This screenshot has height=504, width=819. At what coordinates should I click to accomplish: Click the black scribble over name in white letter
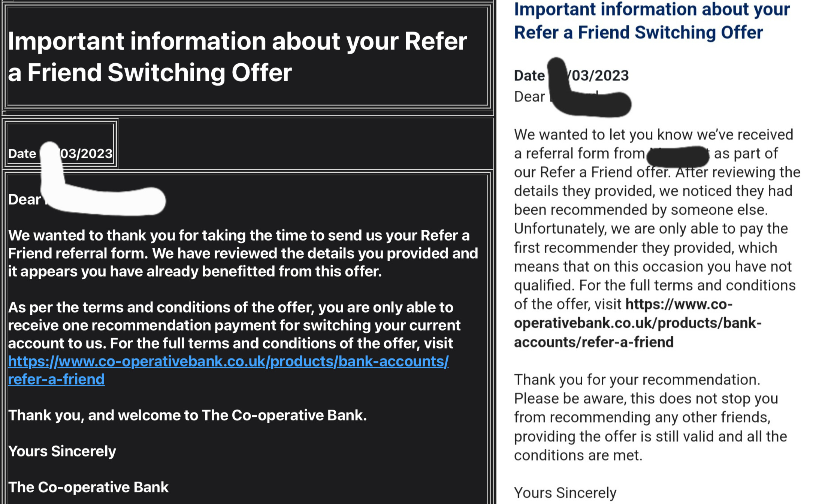[x=589, y=87]
